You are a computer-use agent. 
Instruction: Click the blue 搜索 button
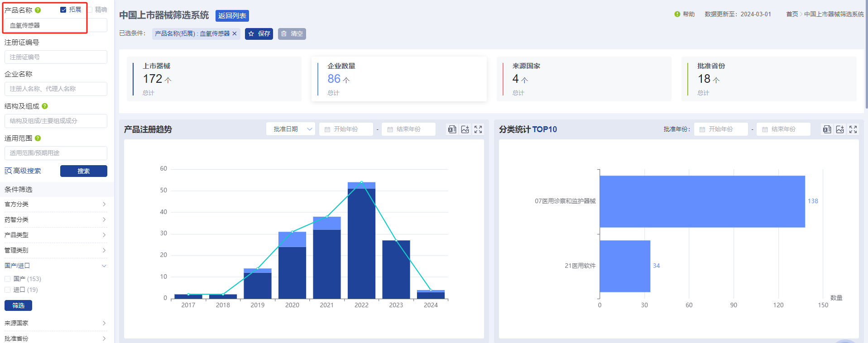point(84,171)
